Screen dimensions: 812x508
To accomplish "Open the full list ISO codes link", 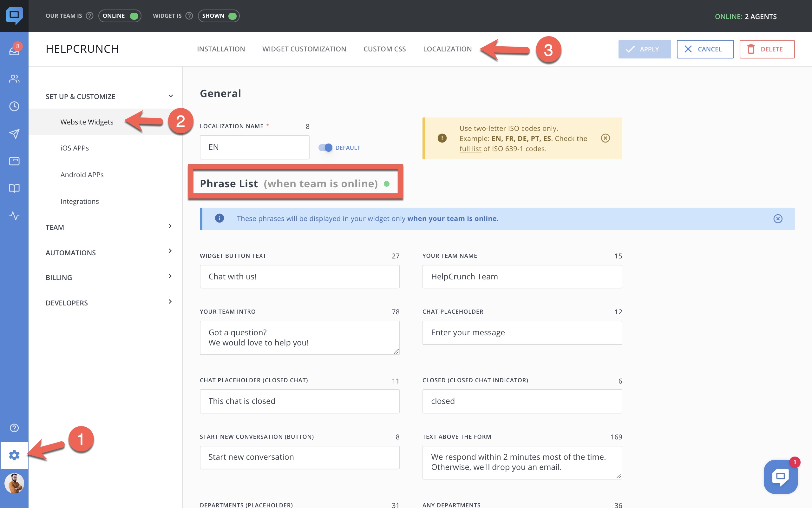I will 470,149.
